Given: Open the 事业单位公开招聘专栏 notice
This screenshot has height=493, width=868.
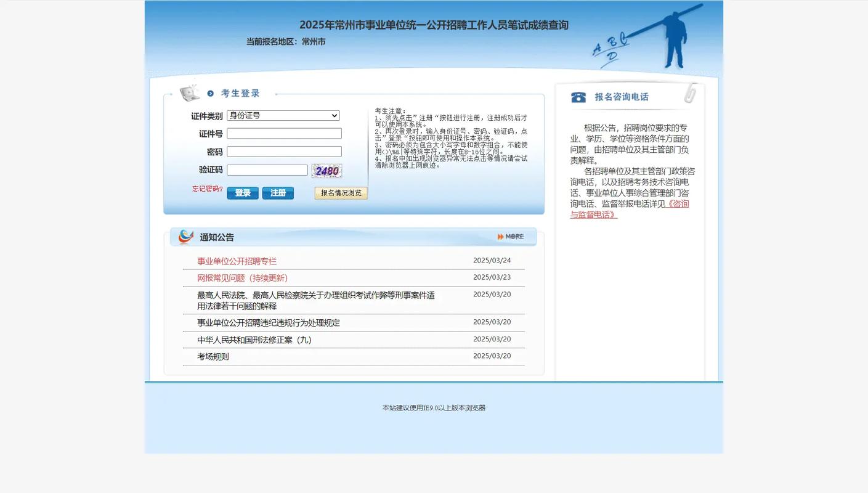Looking at the screenshot, I should coord(237,261).
